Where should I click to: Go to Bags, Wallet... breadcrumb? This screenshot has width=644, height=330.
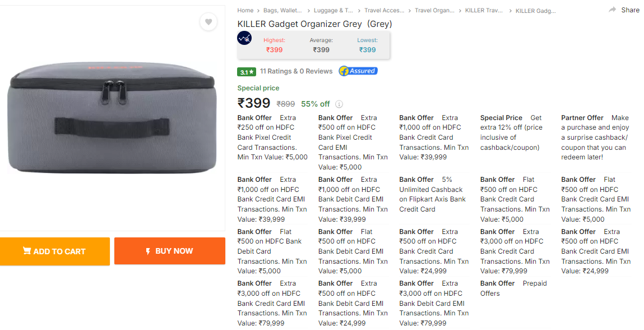(x=282, y=10)
